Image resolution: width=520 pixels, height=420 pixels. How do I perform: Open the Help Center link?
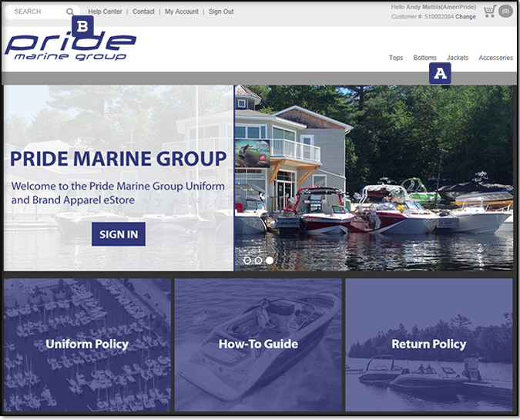pyautogui.click(x=105, y=12)
